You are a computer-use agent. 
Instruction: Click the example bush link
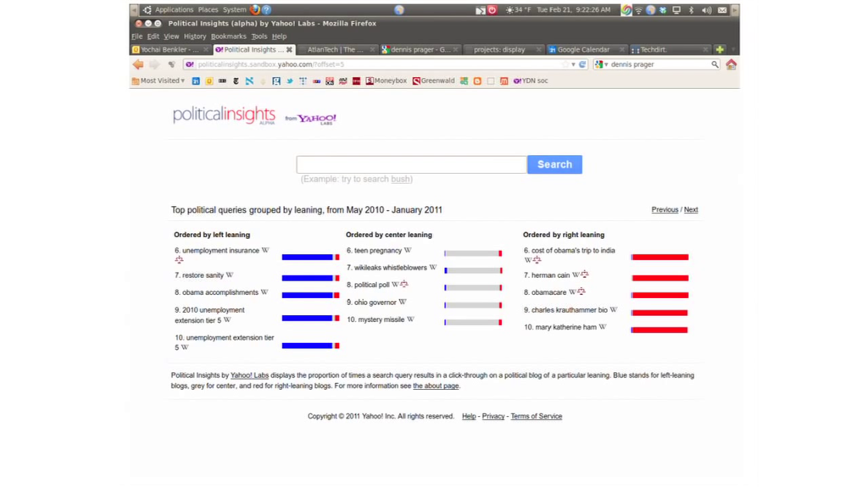click(400, 180)
